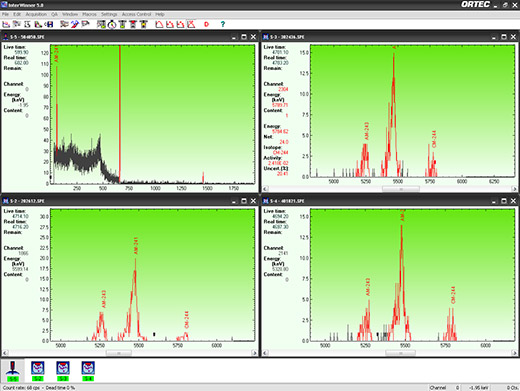Click the CM-244 peak label in S-2 spectrum

187,320
